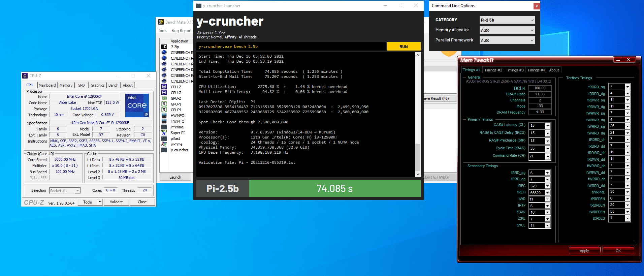Click the y-cruncher icon in BenchMate list
Image resolution: width=644 pixels, height=276 pixels.
tap(164, 150)
